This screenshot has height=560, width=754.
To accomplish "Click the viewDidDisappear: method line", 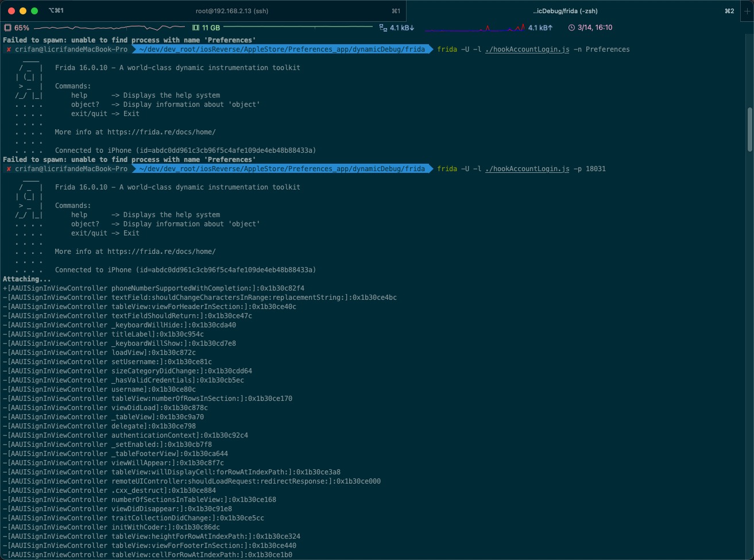I will 117,509.
